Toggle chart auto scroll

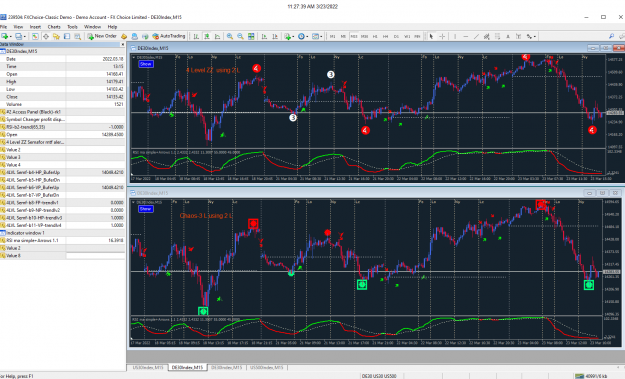264,36
